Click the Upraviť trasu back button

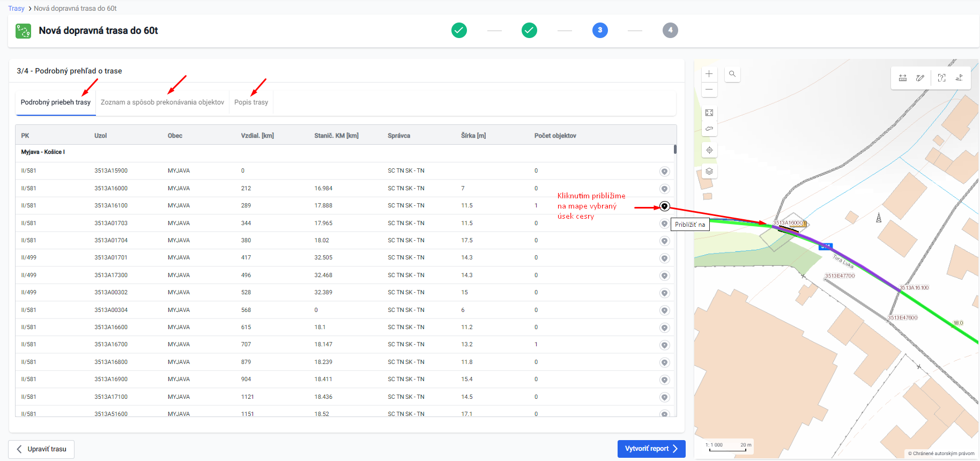coord(41,449)
